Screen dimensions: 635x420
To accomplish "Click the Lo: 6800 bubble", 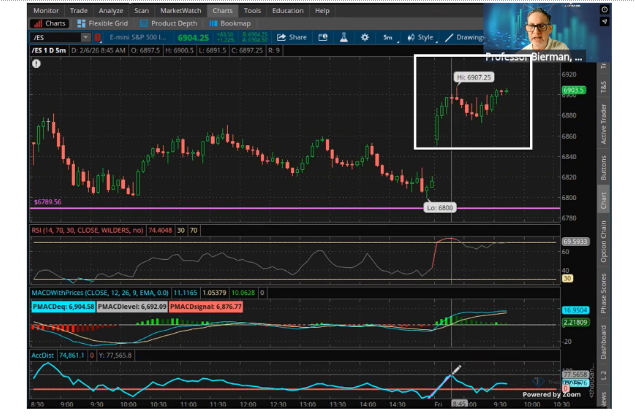I will [440, 208].
